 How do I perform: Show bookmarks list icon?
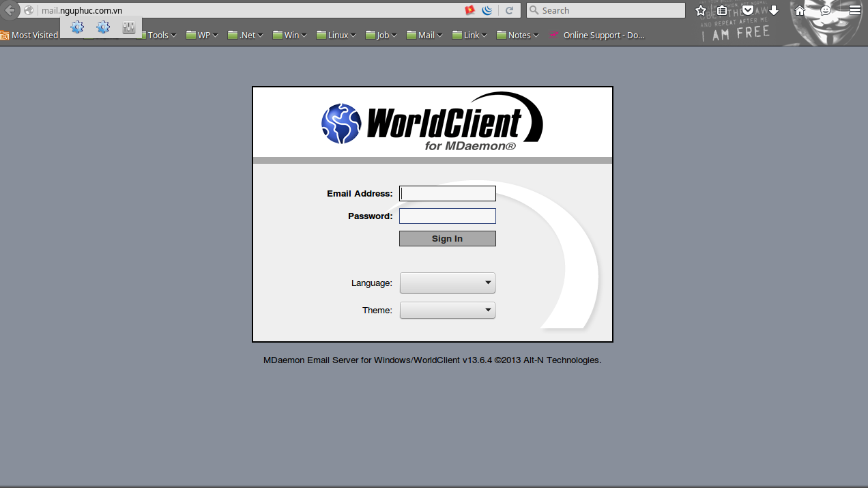(x=722, y=10)
